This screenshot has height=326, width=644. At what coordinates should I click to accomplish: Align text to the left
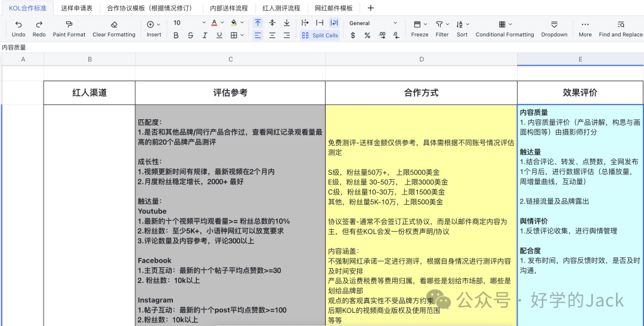coord(258,35)
